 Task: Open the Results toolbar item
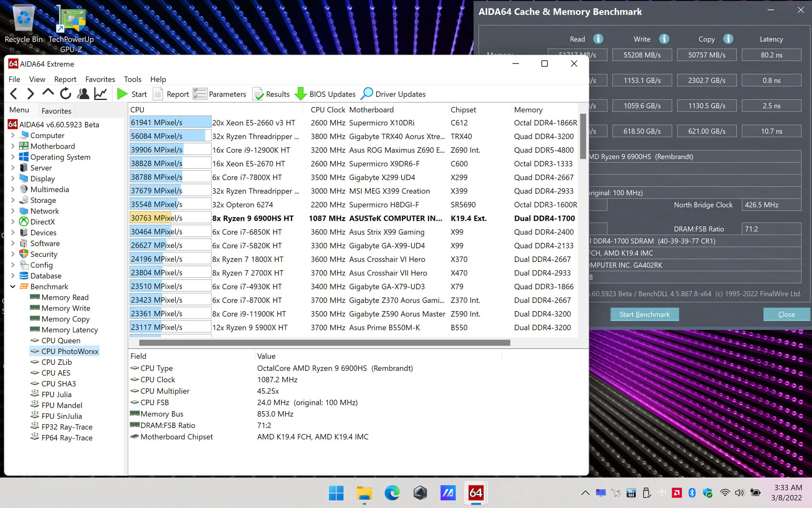point(271,94)
